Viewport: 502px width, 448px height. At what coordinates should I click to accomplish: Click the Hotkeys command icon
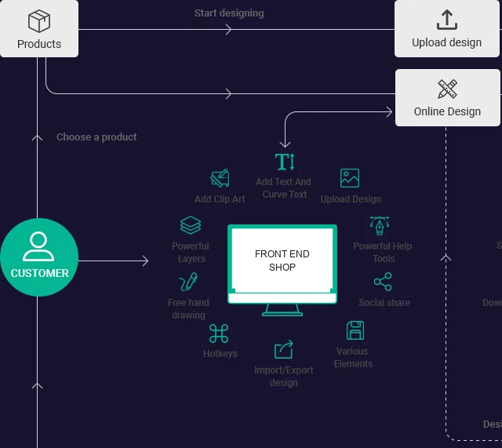pos(219,333)
